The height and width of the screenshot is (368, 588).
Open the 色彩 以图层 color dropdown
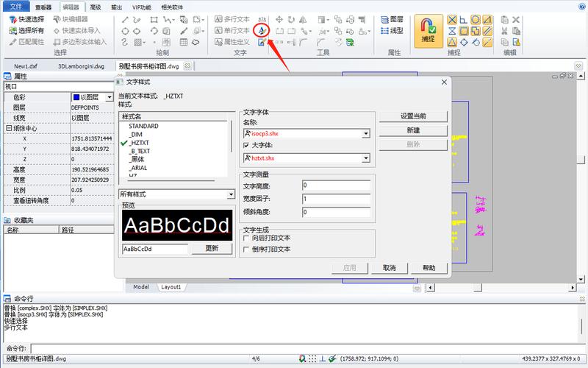109,97
